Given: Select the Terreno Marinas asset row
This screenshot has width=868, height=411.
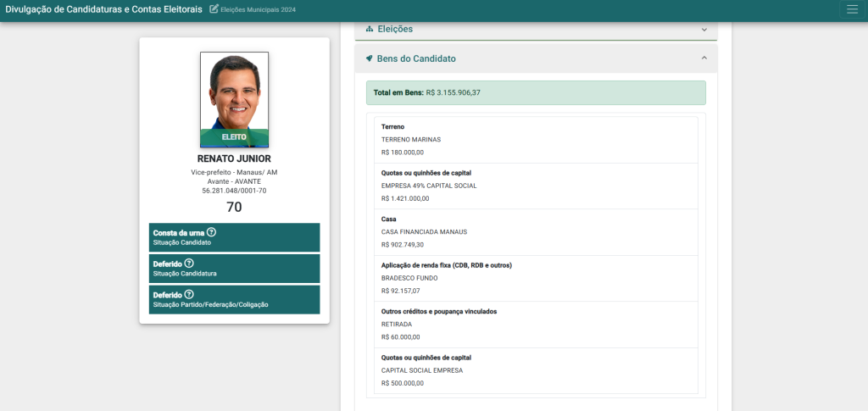Looking at the screenshot, I should pos(536,140).
